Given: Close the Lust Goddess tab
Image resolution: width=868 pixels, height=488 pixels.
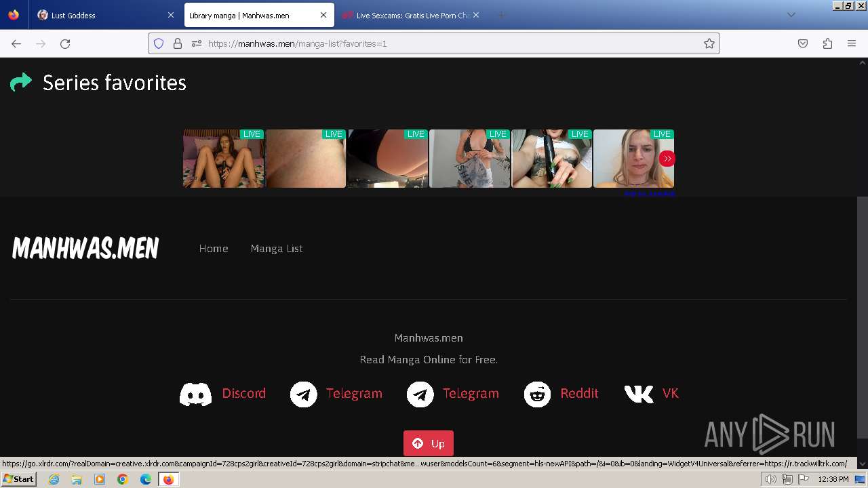Looking at the screenshot, I should click(170, 15).
